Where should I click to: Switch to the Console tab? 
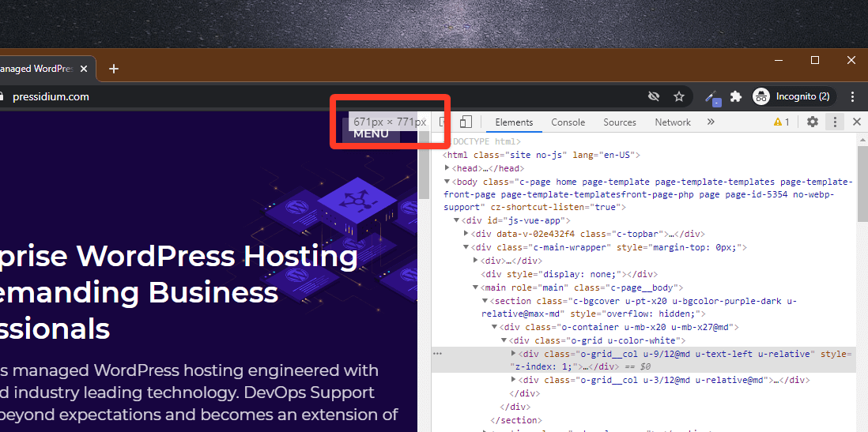(x=568, y=122)
